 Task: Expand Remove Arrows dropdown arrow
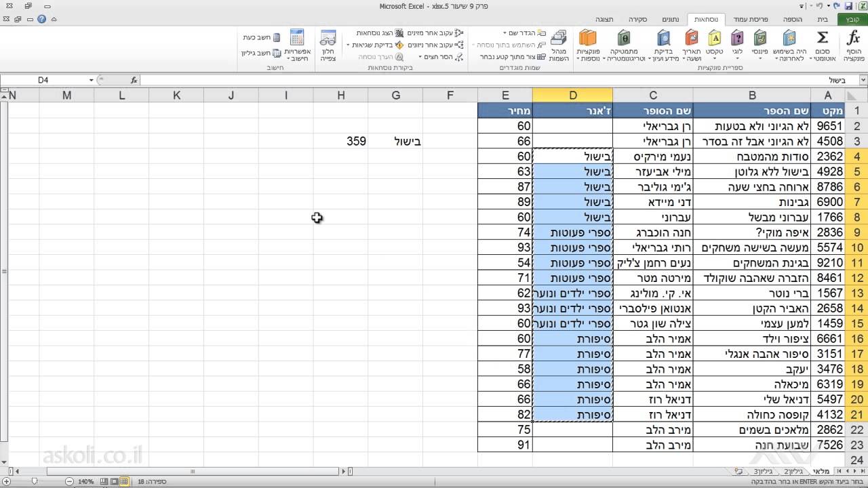[x=419, y=57]
